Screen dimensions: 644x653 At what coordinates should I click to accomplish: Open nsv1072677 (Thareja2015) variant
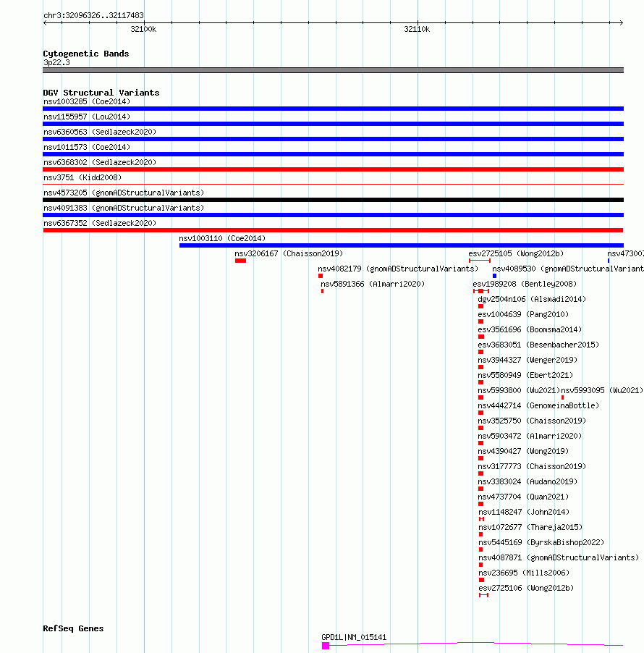[531, 527]
